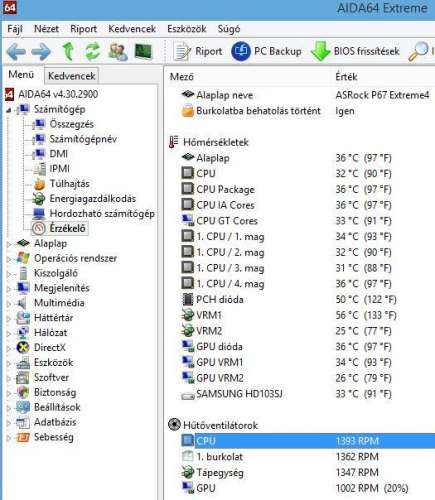Launch PC Backup from toolbar

[266, 51]
